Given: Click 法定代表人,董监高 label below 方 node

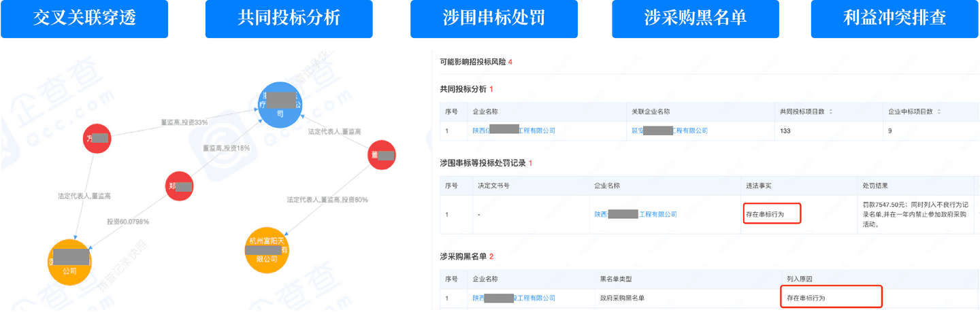Looking at the screenshot, I should point(84,196).
